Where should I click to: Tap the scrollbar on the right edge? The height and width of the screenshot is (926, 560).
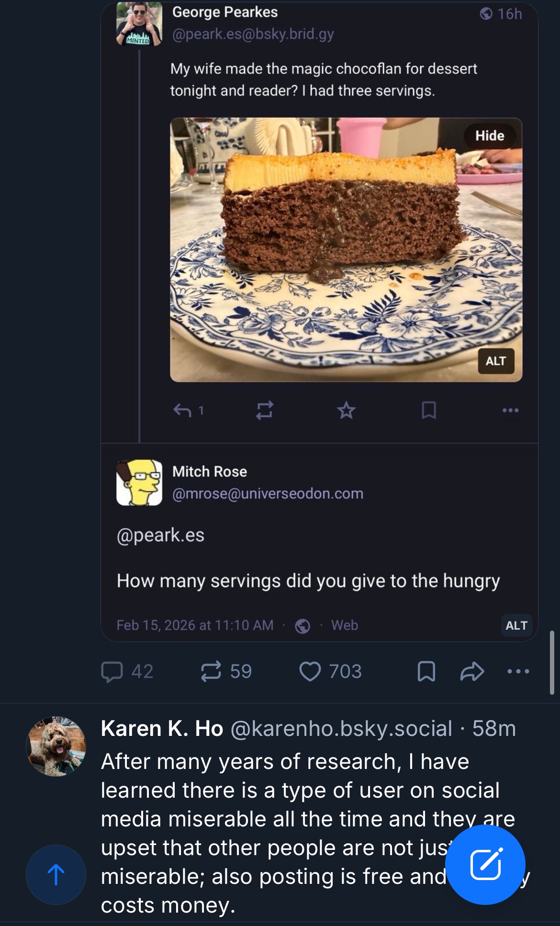(x=552, y=662)
